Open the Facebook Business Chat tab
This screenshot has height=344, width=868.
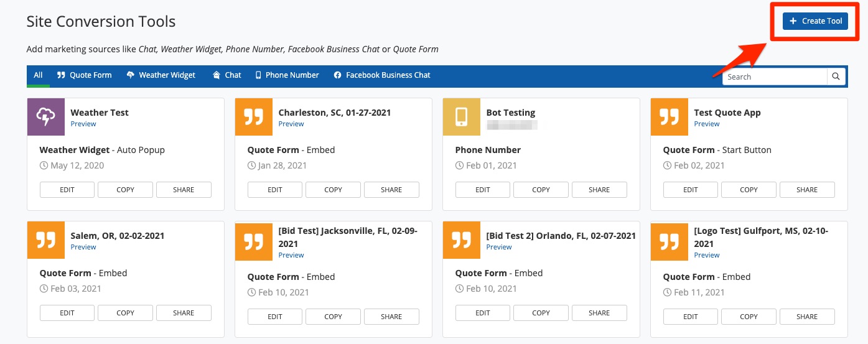(382, 75)
